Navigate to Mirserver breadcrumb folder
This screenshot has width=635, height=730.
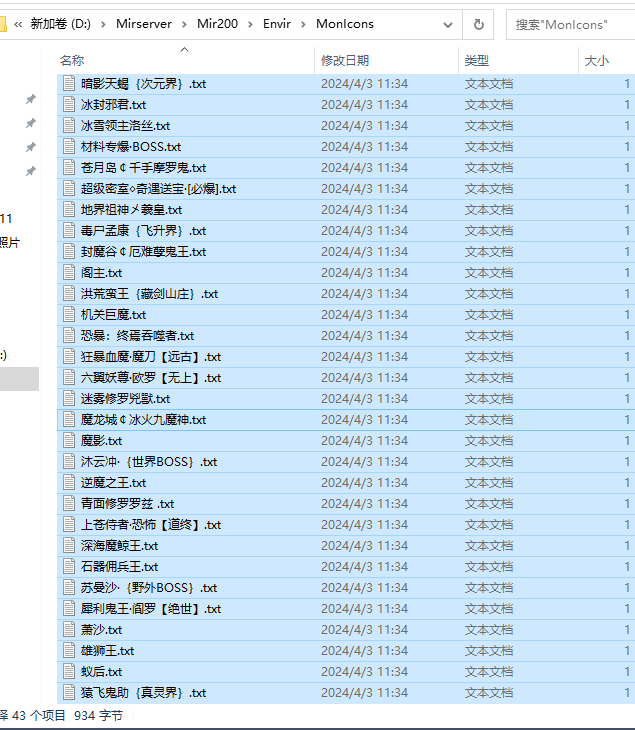[x=144, y=24]
